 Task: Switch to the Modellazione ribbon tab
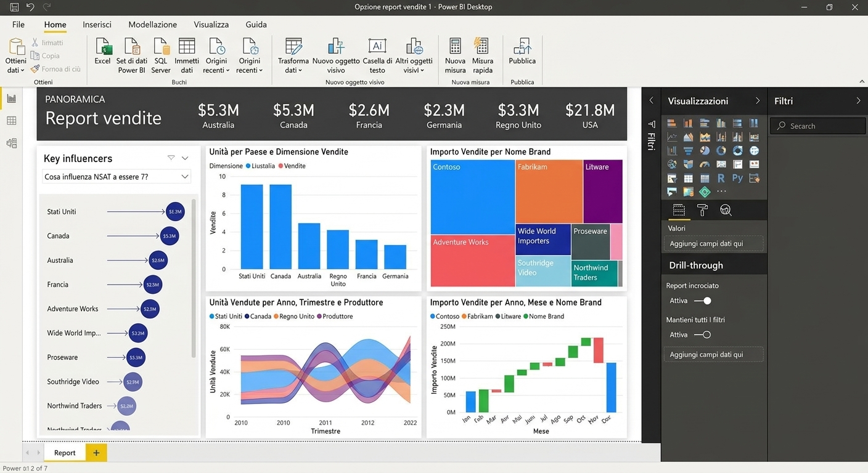[x=152, y=25]
